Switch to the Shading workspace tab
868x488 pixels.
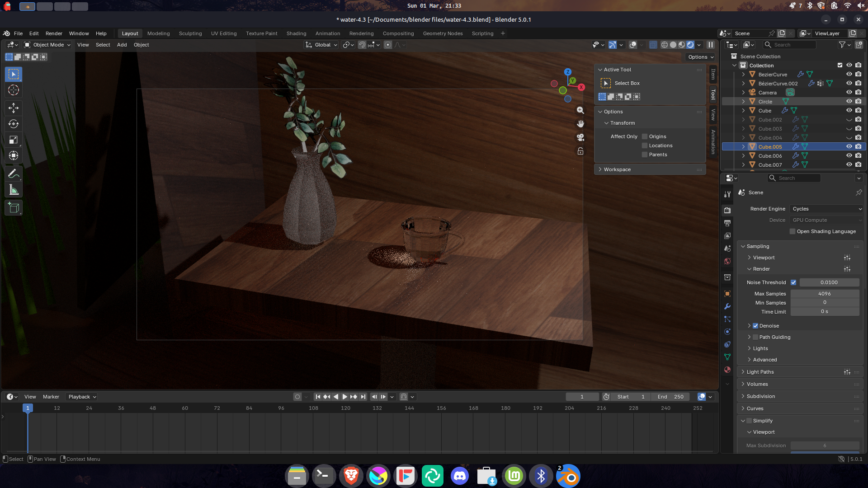click(x=296, y=33)
